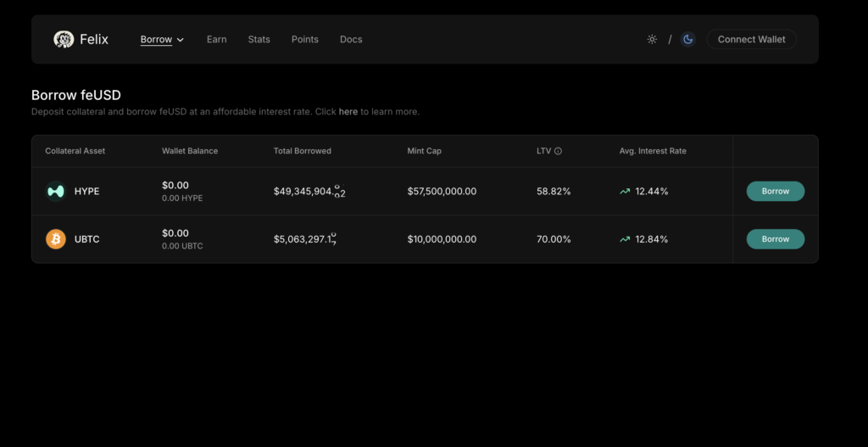Click the 12.84% interest rate value
The height and width of the screenshot is (447, 868).
652,239
